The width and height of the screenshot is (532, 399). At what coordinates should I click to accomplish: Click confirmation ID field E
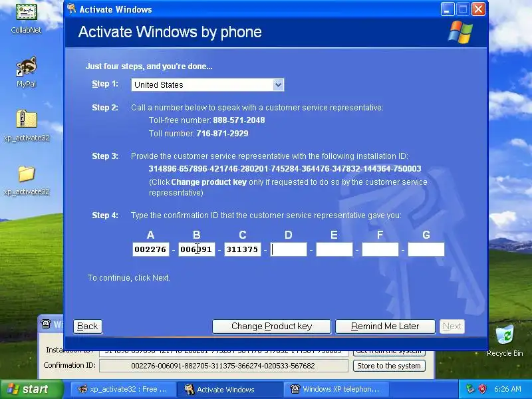point(334,249)
